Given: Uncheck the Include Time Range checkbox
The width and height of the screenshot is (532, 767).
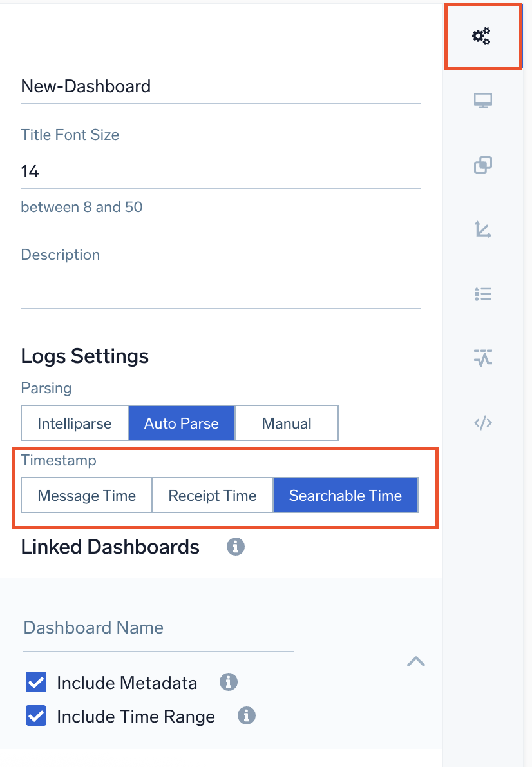Looking at the screenshot, I should tap(36, 716).
